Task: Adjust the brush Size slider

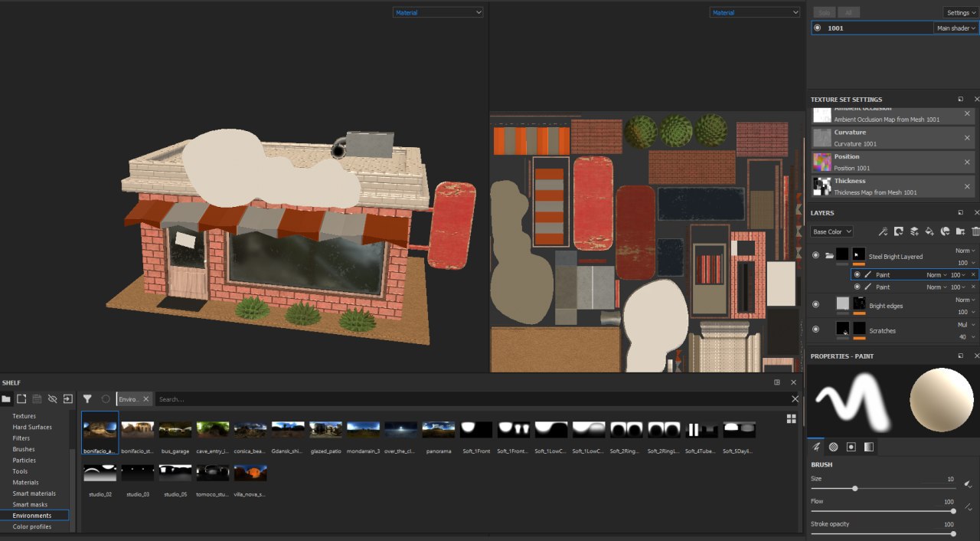Action: point(882,488)
